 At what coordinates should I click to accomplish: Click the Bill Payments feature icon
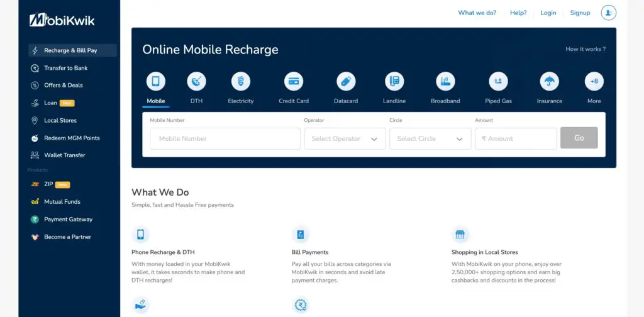tap(300, 235)
